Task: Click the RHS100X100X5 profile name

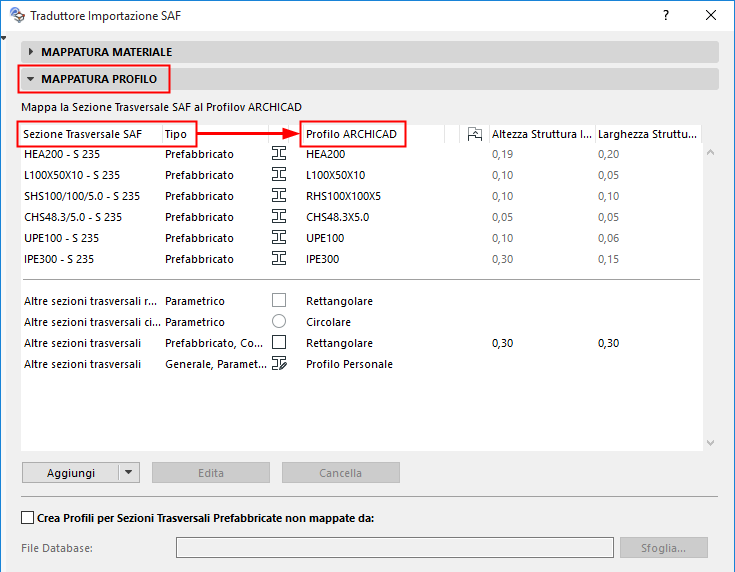Action: click(x=344, y=196)
